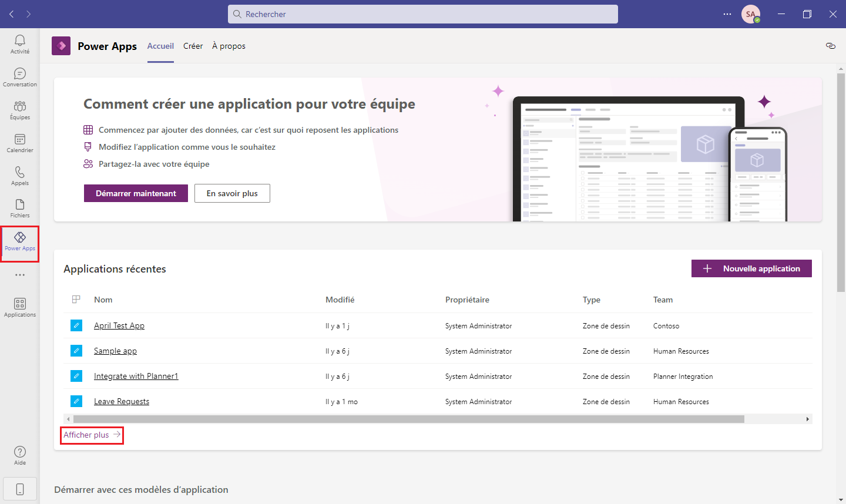Click 'Il y a 1 mo' modified cell
Viewport: 846px width, 504px height.
(x=341, y=402)
